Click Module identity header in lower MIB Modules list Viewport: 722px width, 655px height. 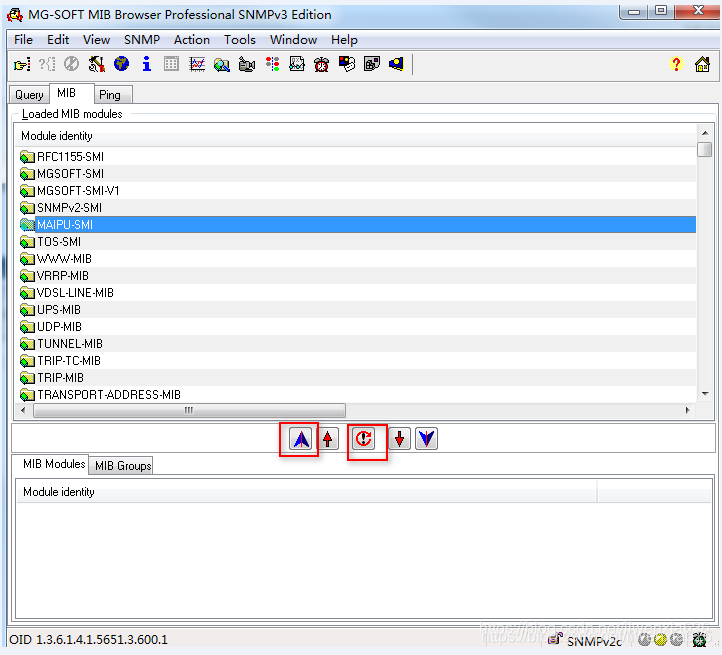[307, 492]
